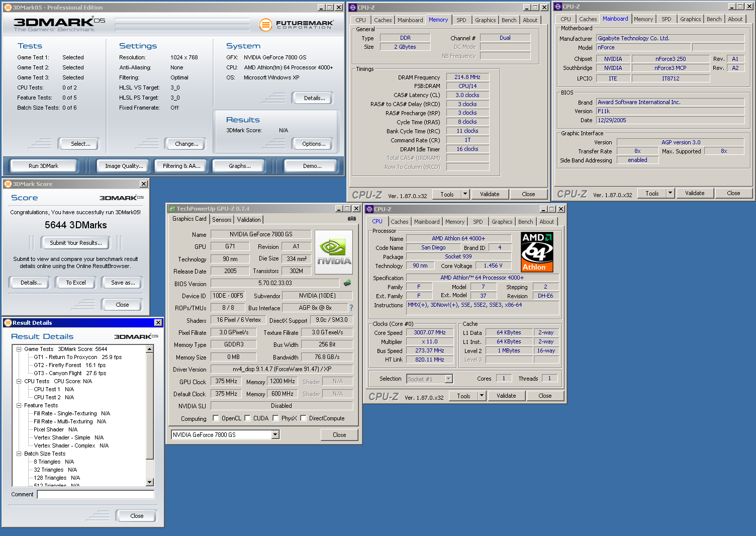Click the Result Details window title icon
The image size is (756, 536).
pos(8,323)
